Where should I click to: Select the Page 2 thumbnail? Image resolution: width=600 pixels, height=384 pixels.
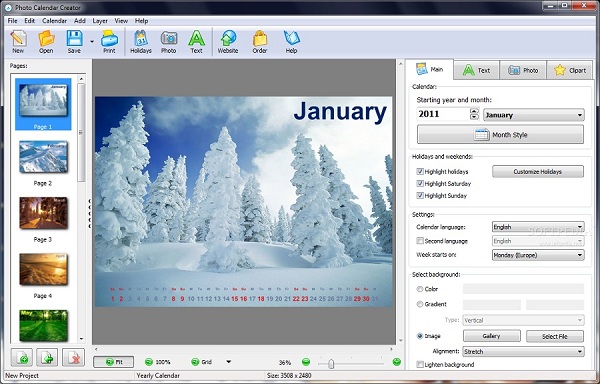pos(43,157)
